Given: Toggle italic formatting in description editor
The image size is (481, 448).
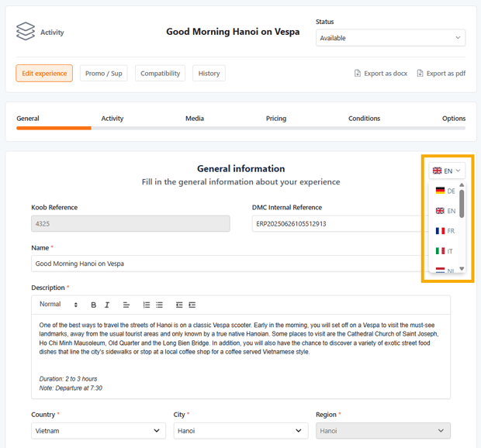Looking at the screenshot, I should coord(107,305).
